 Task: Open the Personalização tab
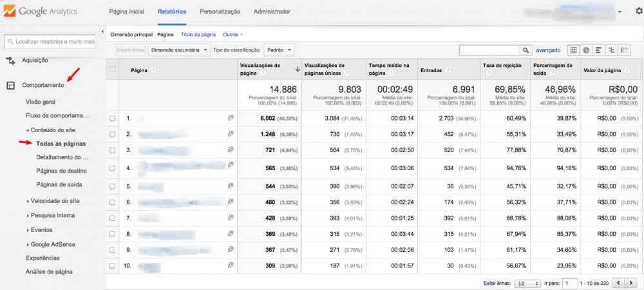tap(220, 12)
